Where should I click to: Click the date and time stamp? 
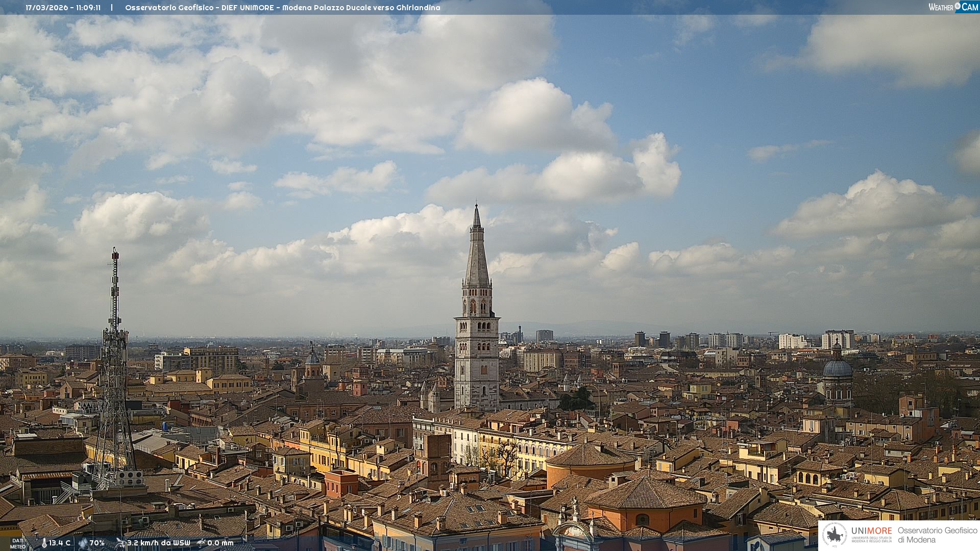coord(63,8)
